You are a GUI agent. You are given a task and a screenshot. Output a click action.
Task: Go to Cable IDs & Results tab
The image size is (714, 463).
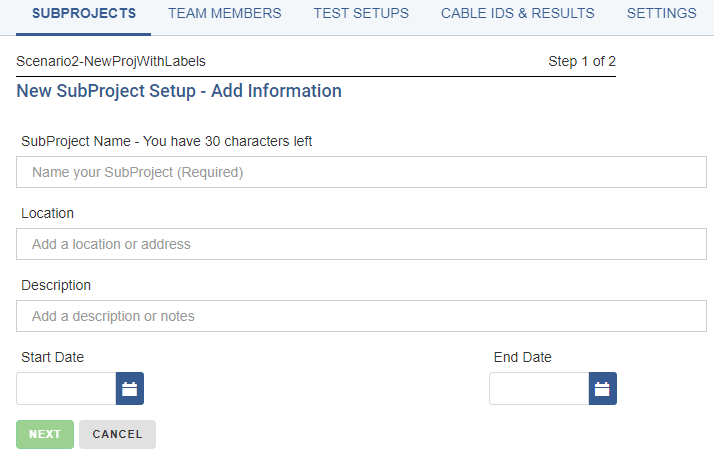[517, 13]
